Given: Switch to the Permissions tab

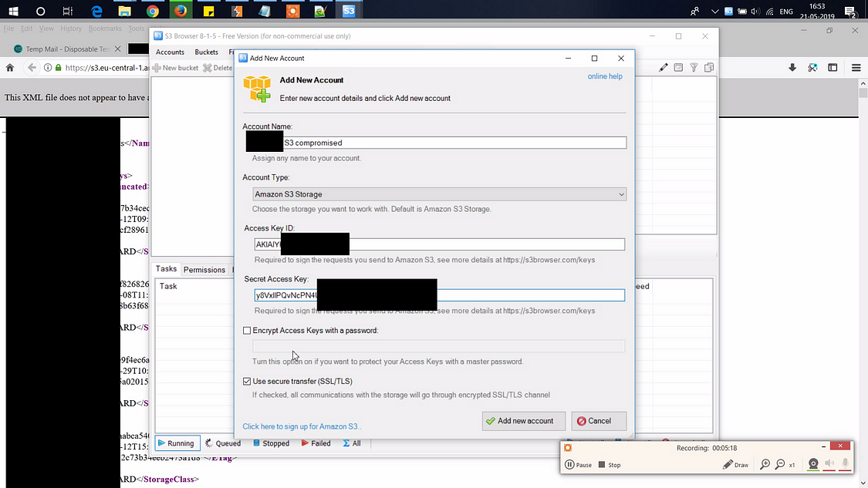Looking at the screenshot, I should [x=204, y=270].
